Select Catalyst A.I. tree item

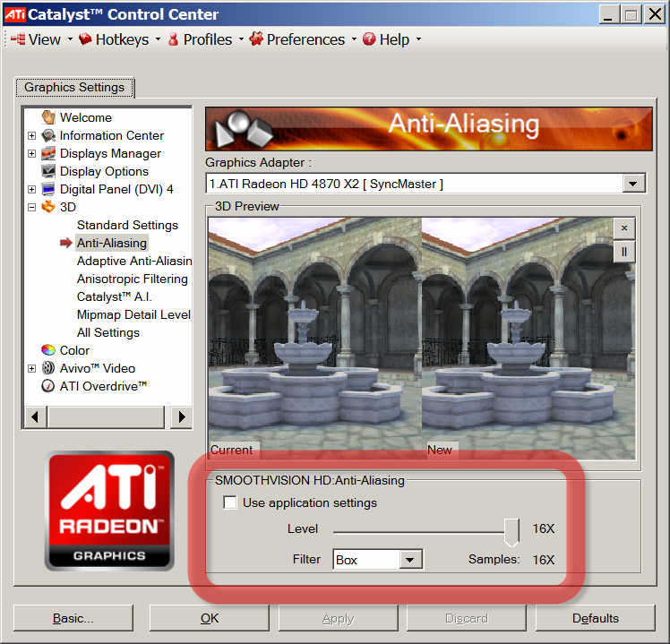(x=114, y=296)
